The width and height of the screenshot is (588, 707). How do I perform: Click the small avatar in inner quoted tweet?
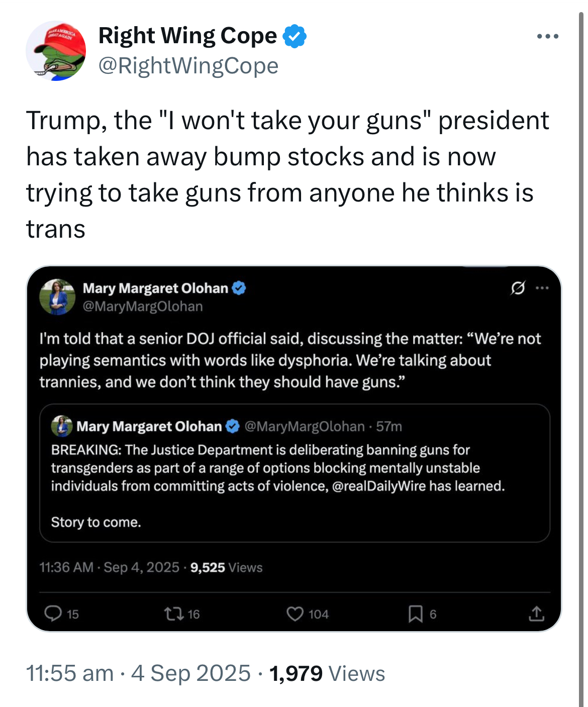pyautogui.click(x=62, y=426)
